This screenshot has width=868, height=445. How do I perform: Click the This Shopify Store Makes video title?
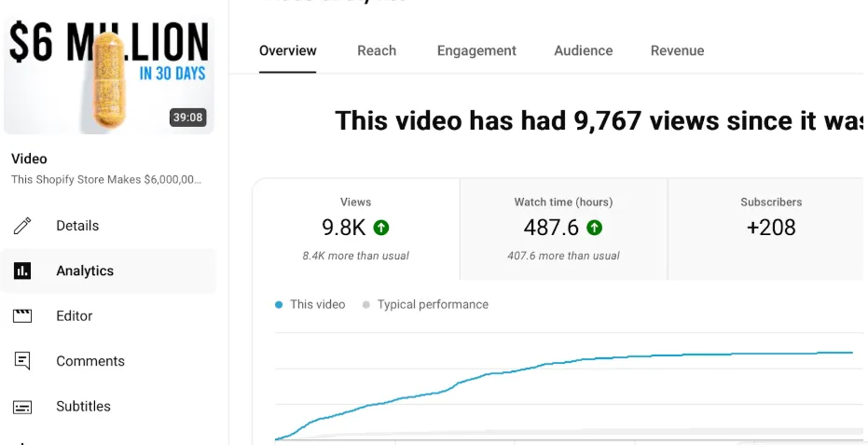pos(106,179)
